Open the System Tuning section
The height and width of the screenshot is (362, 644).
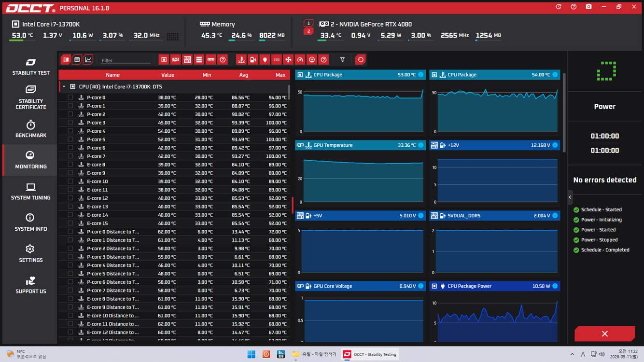pos(30,191)
